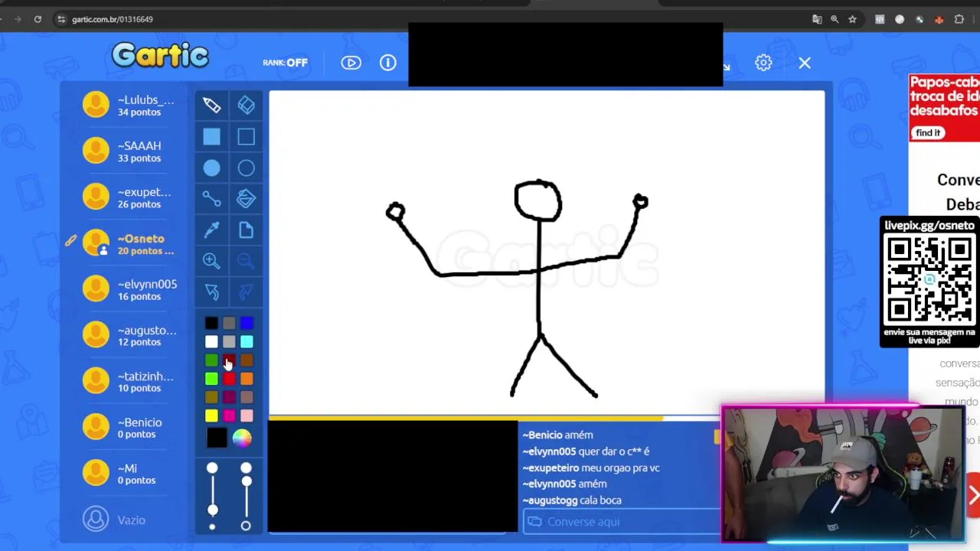Select the eraser tool
This screenshot has height=551, width=980.
[x=246, y=106]
